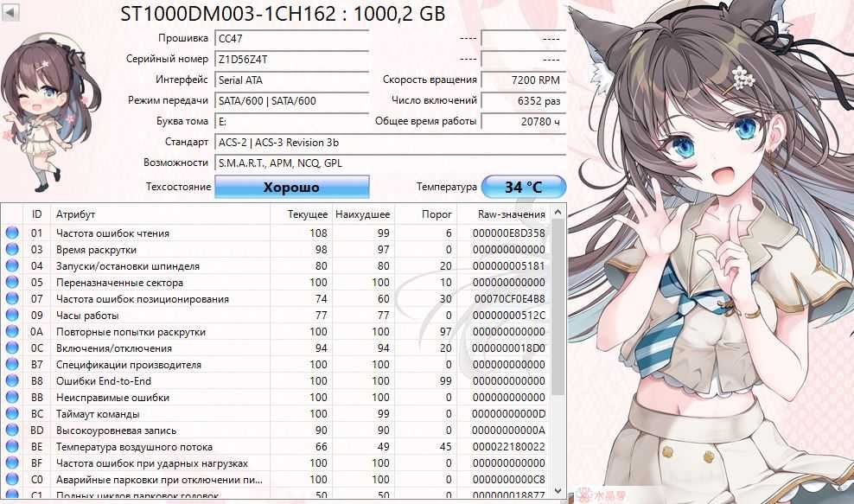Image resolution: width=854 pixels, height=504 pixels.
Task: Select the Неисправимые ошибки row
Action: tap(276, 397)
